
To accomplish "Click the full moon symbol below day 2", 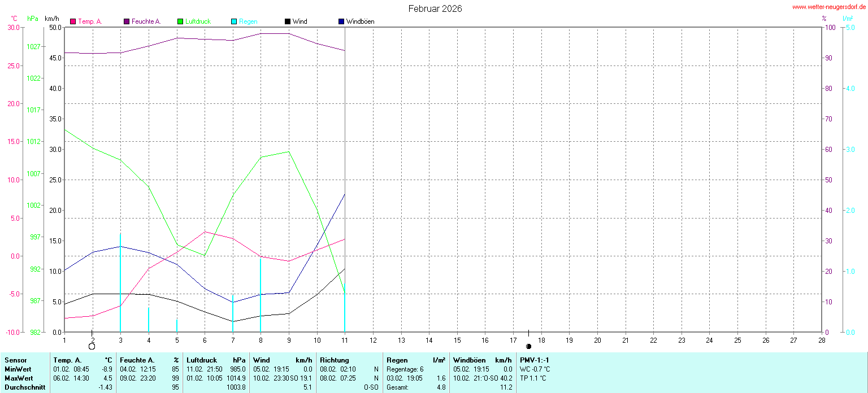I will (x=92, y=346).
